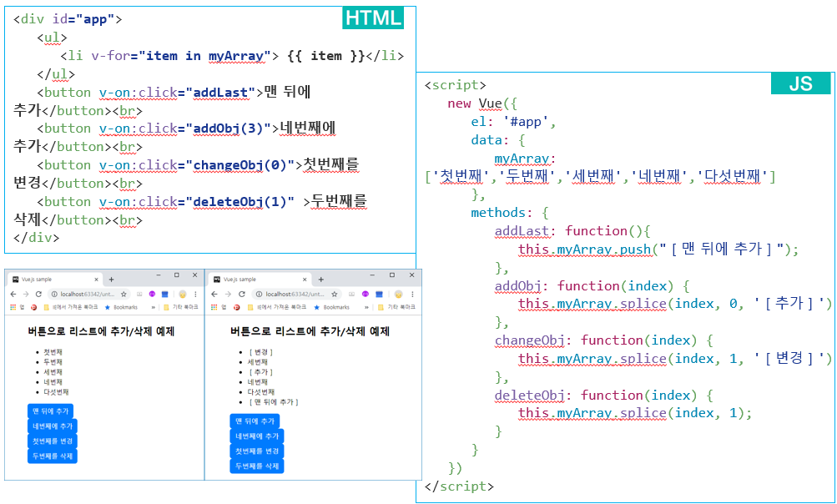Bookmark this page using left browser's star
This screenshot has width=837, height=504.
(124, 295)
